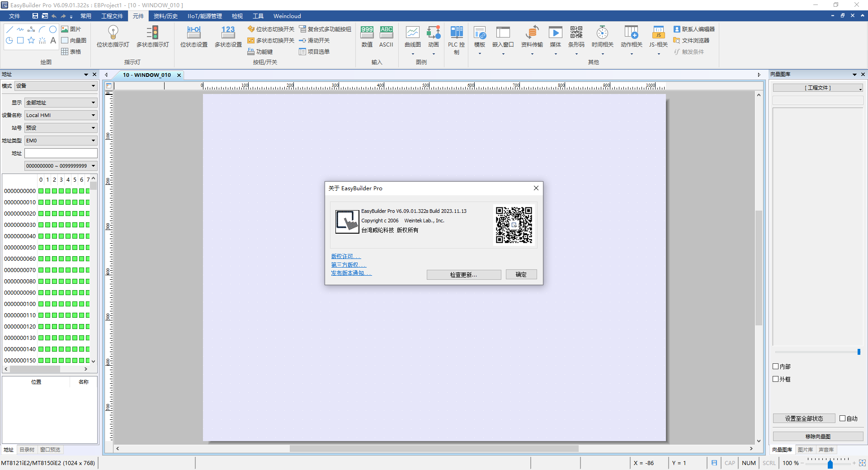Switch to the Weincloud ribbon tab
This screenshot has width=868, height=470.
click(x=287, y=16)
